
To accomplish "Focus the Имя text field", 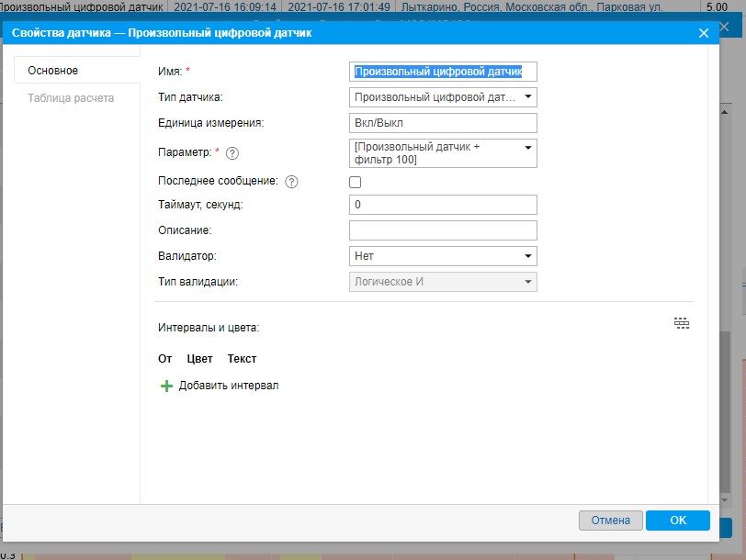I will pyautogui.click(x=443, y=72).
